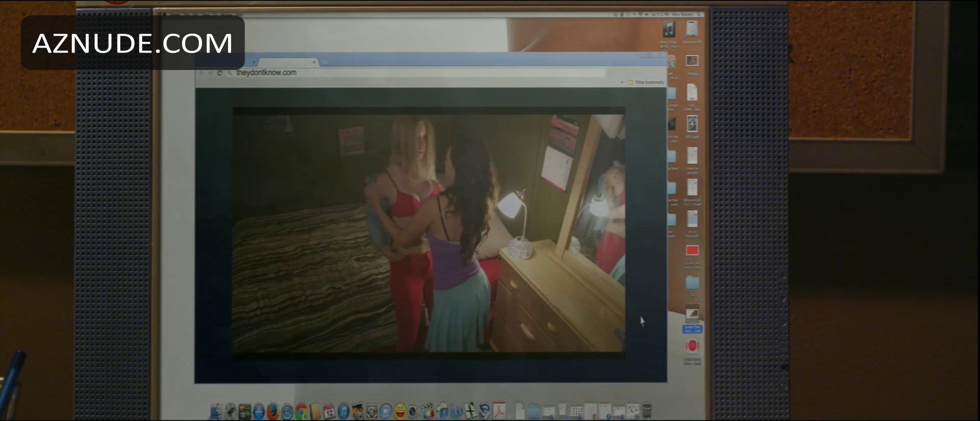Open Safari compass icon in dock

click(x=287, y=412)
